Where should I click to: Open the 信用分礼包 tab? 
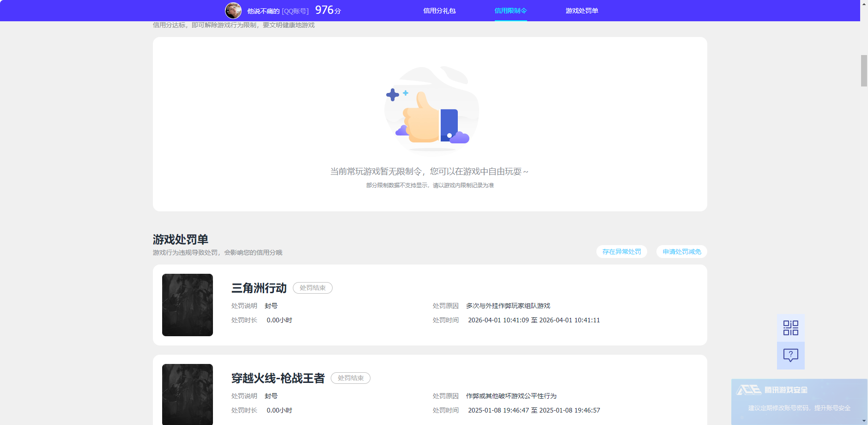tap(439, 11)
